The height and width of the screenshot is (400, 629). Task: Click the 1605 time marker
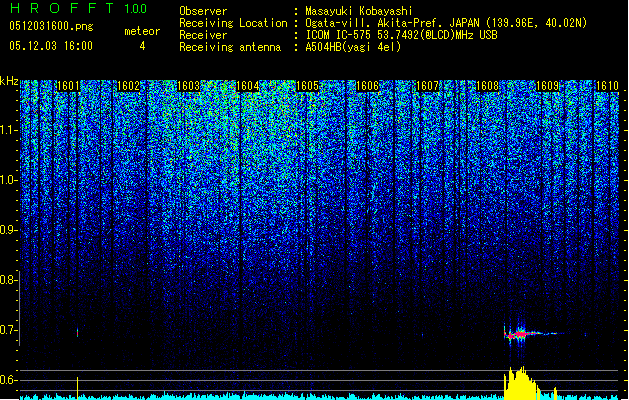(x=308, y=86)
